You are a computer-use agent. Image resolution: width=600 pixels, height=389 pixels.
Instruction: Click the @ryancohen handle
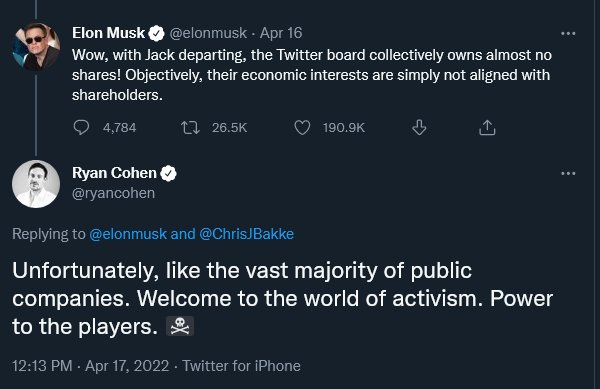pyautogui.click(x=113, y=193)
